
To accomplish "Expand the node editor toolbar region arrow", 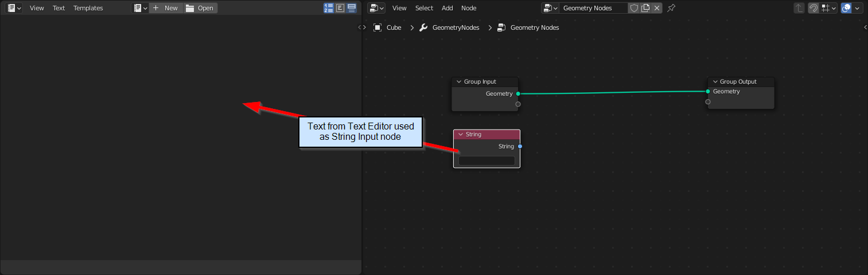I will point(364,27).
